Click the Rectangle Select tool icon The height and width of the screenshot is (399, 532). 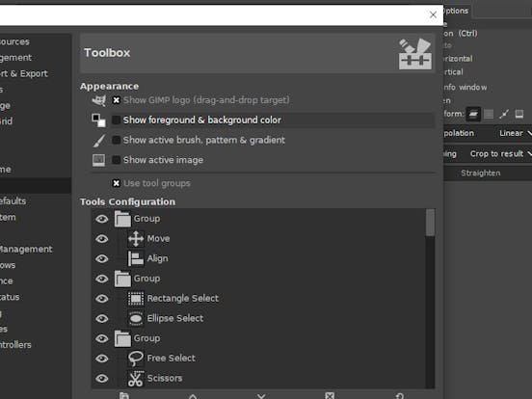tap(136, 299)
